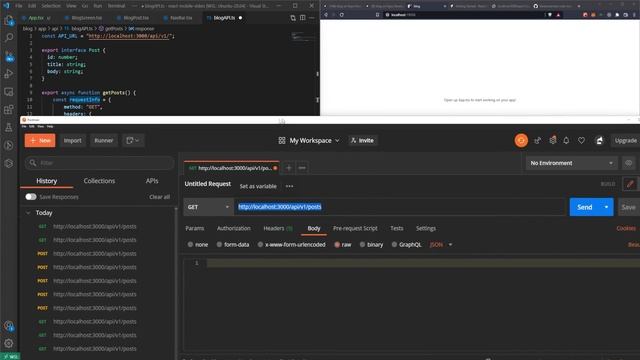Image resolution: width=640 pixels, height=360 pixels.
Task: Click the Invite button
Action: (362, 140)
